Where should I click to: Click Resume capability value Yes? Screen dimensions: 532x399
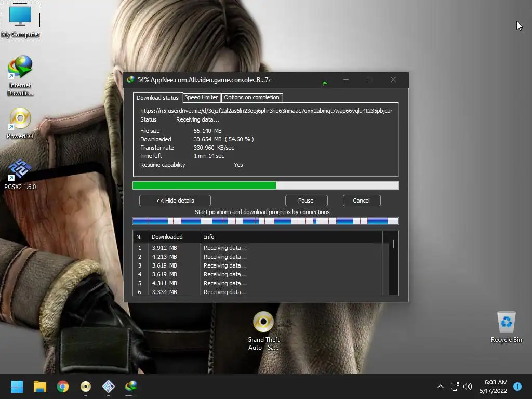tap(238, 165)
